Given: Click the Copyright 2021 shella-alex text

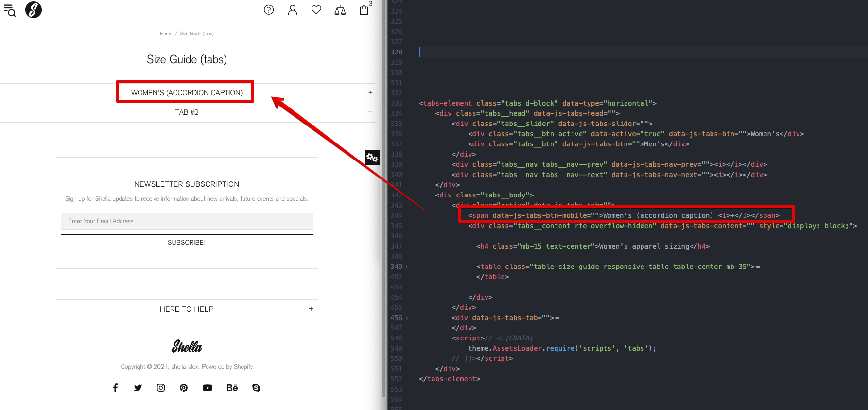Looking at the screenshot, I should pos(187,367).
